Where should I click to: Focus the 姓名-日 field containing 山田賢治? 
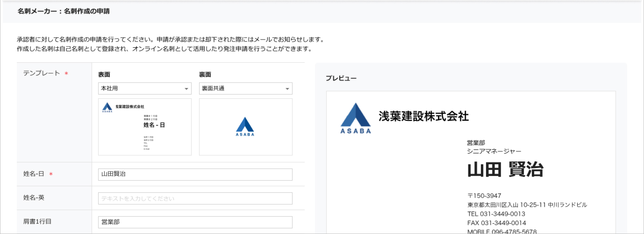(195, 174)
